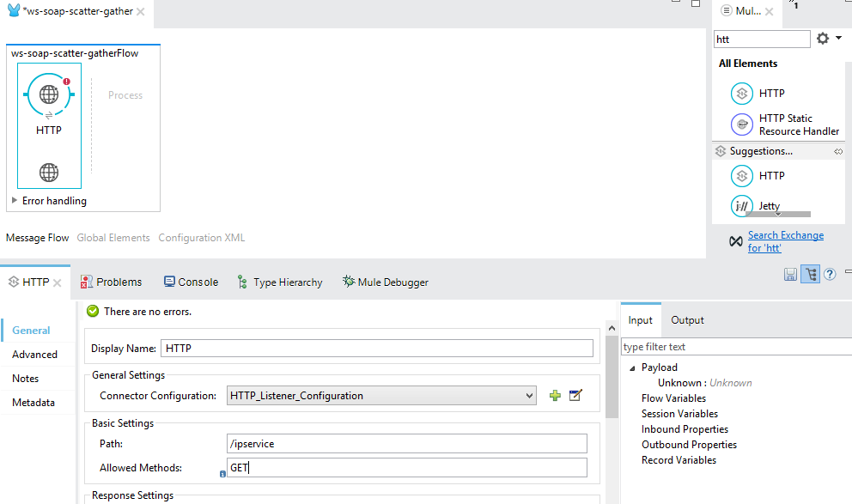Click the Exchange logo icon
The height and width of the screenshot is (504, 852).
tap(736, 241)
